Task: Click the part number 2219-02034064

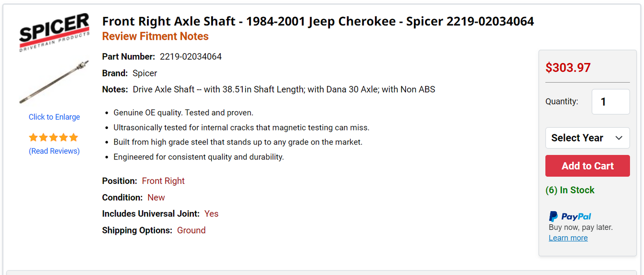Action: [191, 56]
